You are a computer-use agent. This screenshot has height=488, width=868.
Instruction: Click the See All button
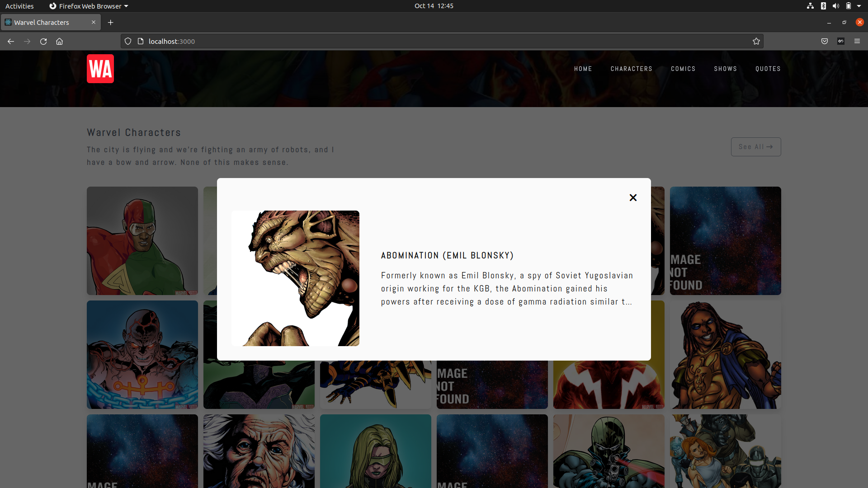755,147
